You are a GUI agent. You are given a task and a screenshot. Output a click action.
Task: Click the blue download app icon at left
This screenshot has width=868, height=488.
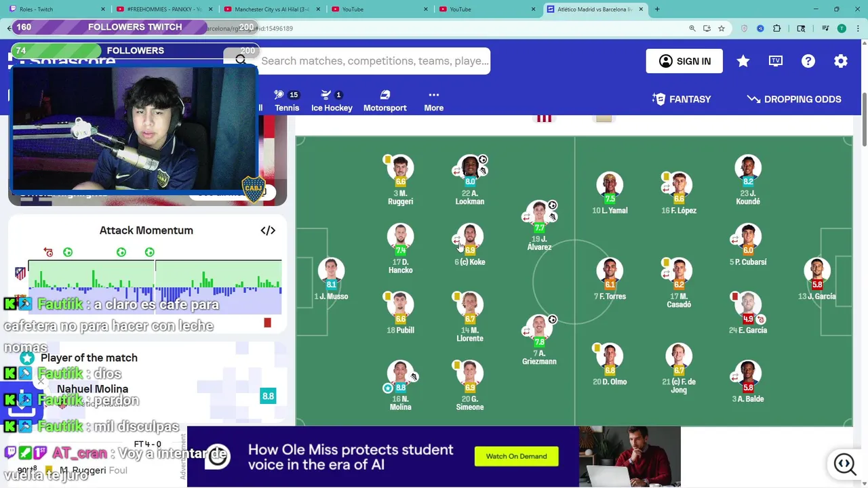point(22,405)
